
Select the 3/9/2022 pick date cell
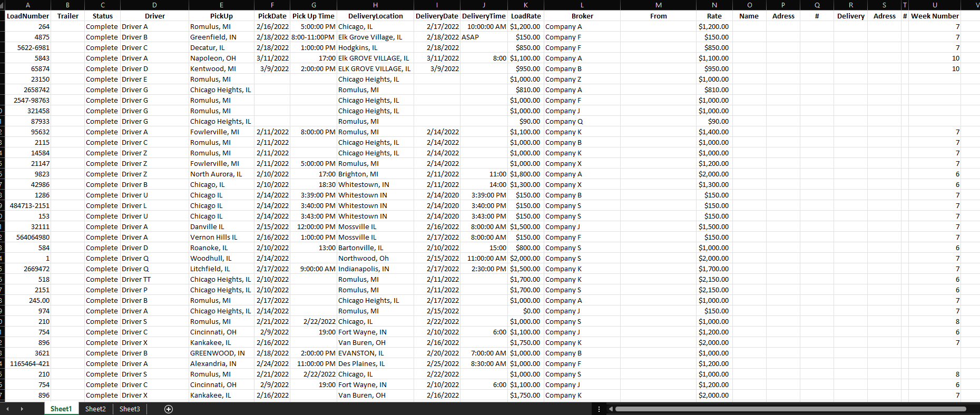(272, 68)
